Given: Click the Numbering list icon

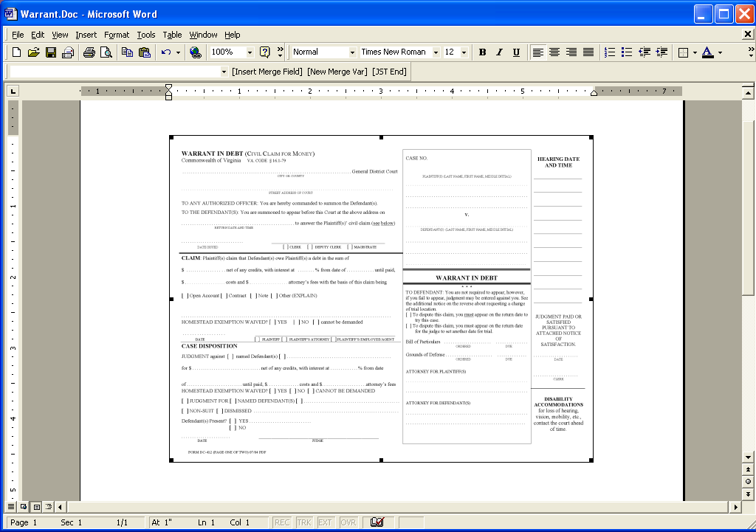Looking at the screenshot, I should point(610,52).
